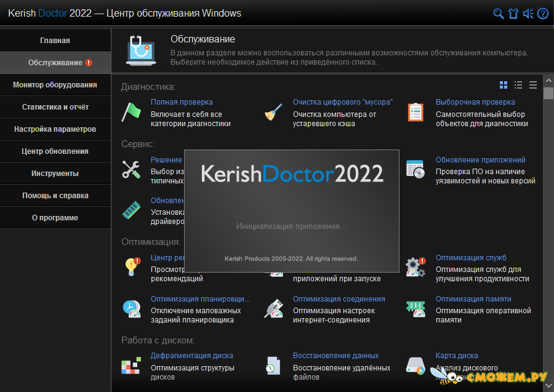Open Оптимизация памяти link
This screenshot has height=392, width=554.
tap(473, 299)
